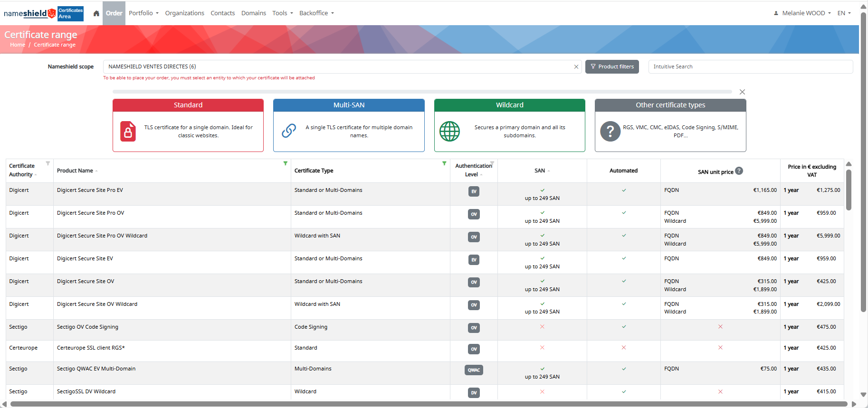Image resolution: width=868 pixels, height=408 pixels.
Task: Click OV badge for Sectigo OV Code Signing
Action: 474,328
